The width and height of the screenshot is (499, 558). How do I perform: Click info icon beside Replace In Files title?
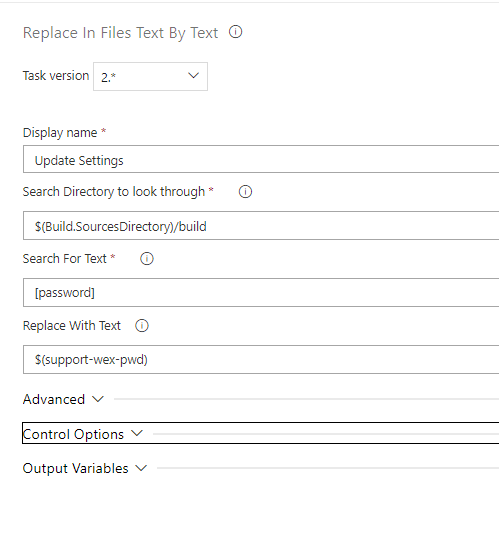(x=235, y=32)
